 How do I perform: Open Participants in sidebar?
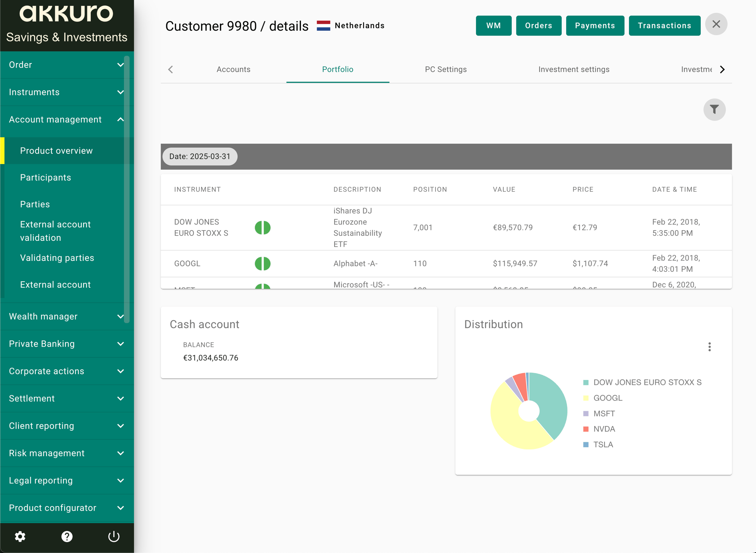pyautogui.click(x=67, y=177)
